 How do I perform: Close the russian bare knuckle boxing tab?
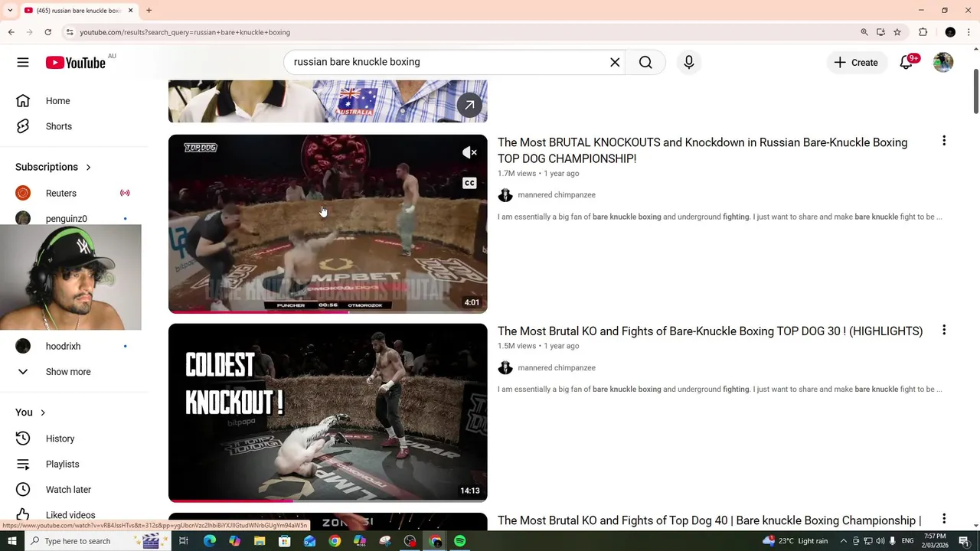pos(130,10)
